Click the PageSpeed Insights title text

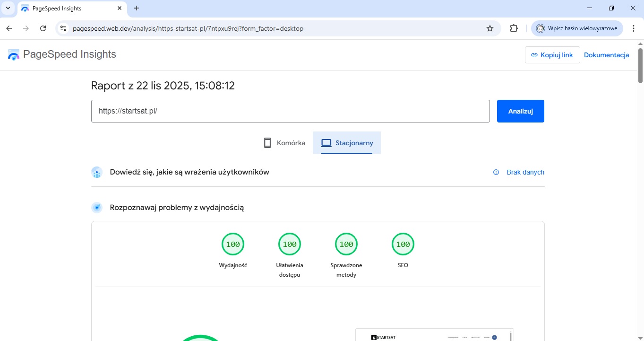[69, 54]
